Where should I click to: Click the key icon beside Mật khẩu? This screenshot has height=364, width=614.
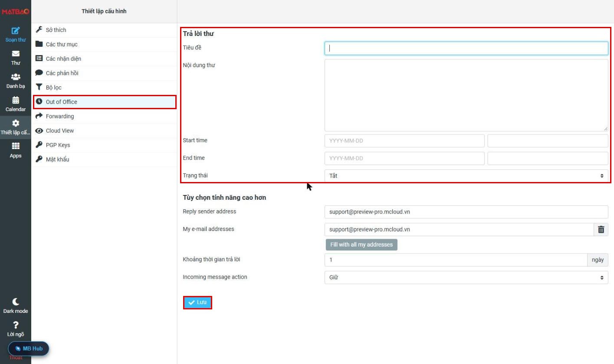tap(39, 159)
